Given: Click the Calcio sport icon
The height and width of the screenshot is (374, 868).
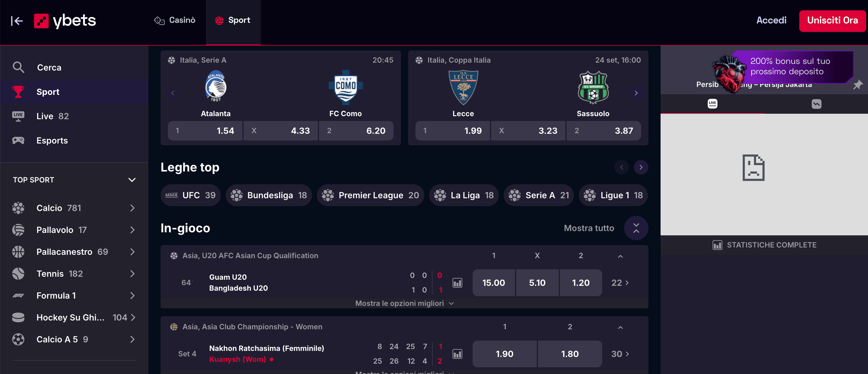Looking at the screenshot, I should [x=19, y=207].
